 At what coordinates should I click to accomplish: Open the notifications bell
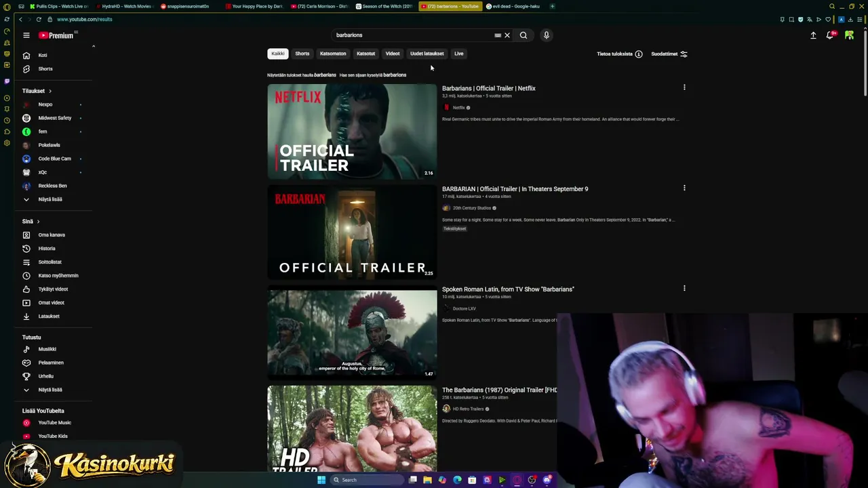[x=830, y=35]
